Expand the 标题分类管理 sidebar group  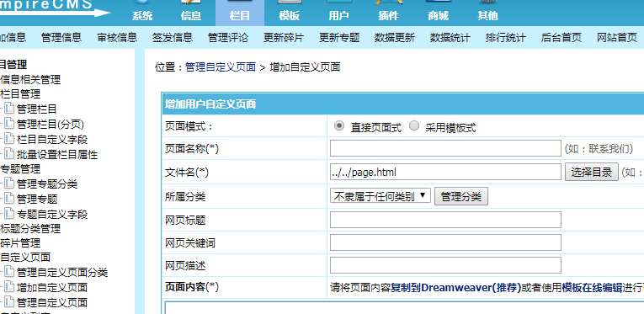click(x=30, y=229)
